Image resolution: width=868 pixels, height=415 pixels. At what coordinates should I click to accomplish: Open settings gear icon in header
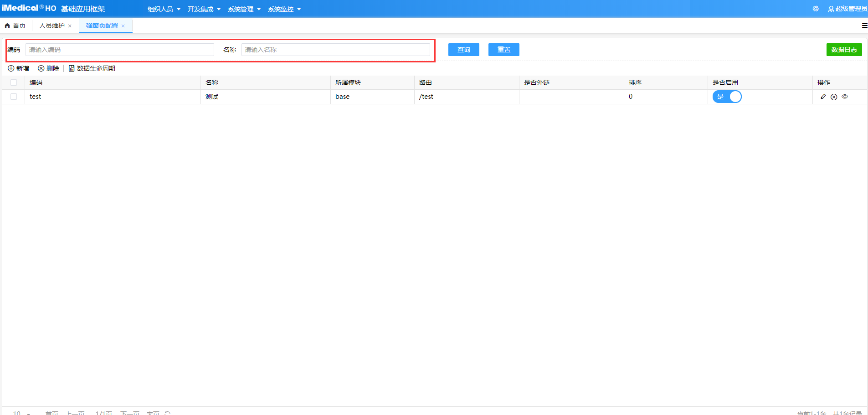816,9
